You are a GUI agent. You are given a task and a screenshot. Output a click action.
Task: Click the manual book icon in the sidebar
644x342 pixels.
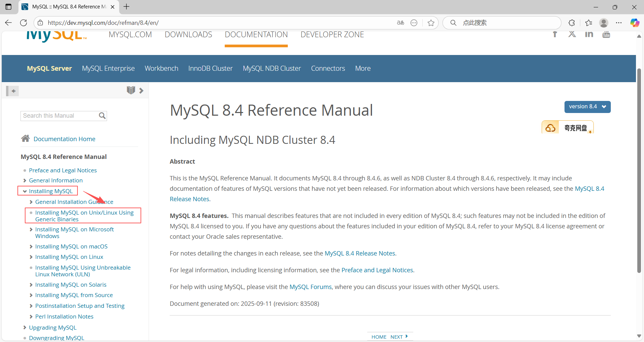(131, 90)
